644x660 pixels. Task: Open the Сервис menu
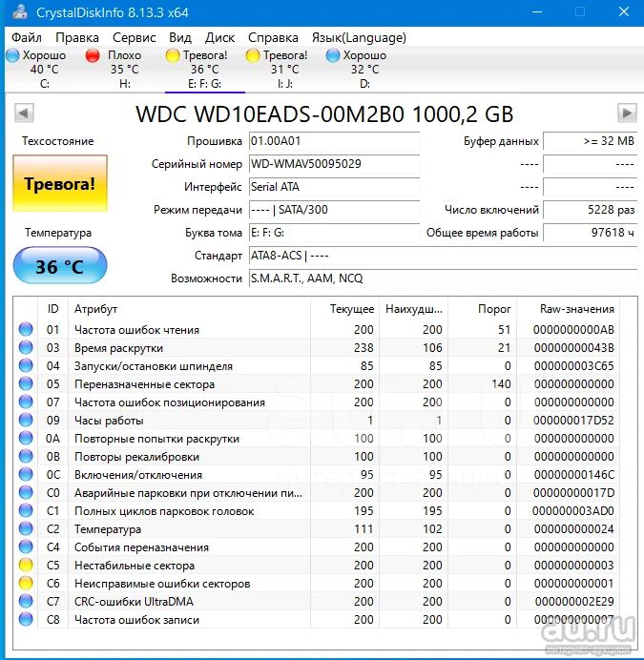[134, 37]
